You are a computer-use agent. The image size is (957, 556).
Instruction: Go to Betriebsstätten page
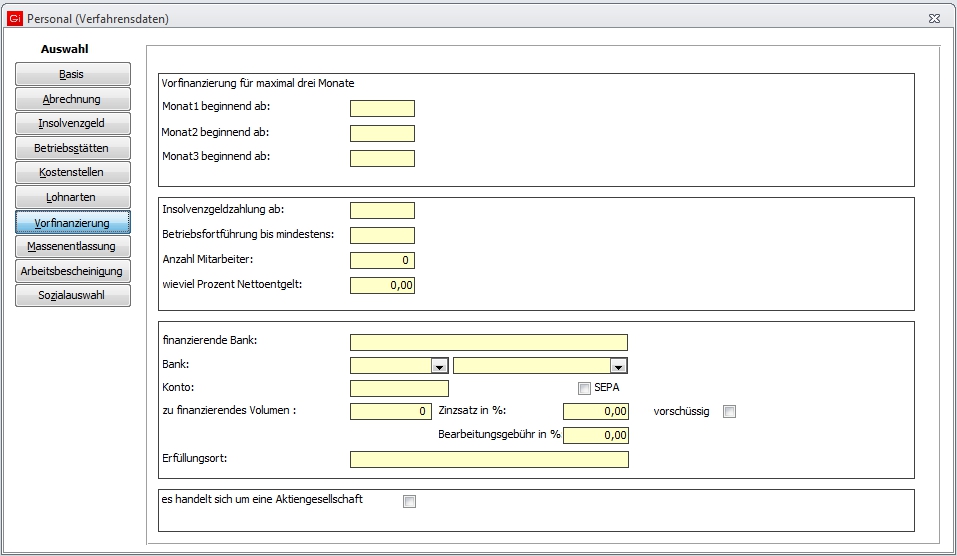point(72,149)
